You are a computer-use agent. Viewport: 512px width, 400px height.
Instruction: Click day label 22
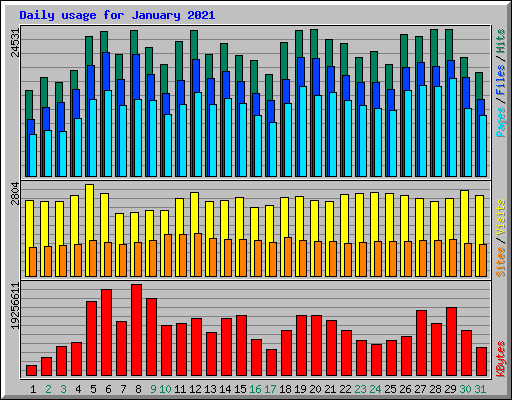[x=345, y=389]
